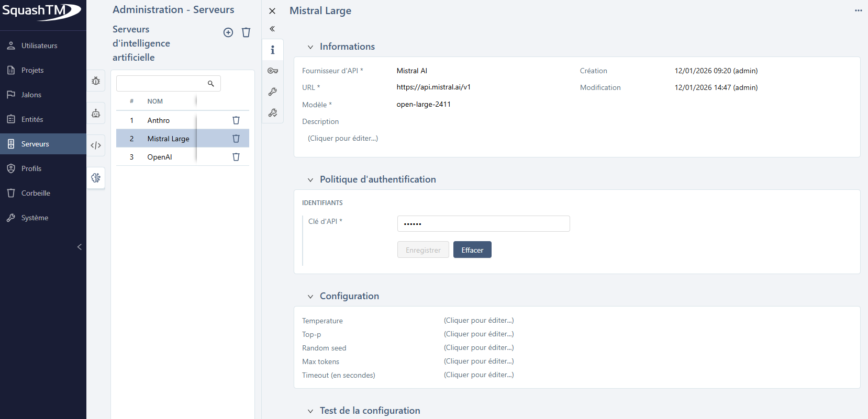
Task: Collapse the Politique d'authentification section
Action: click(x=310, y=180)
